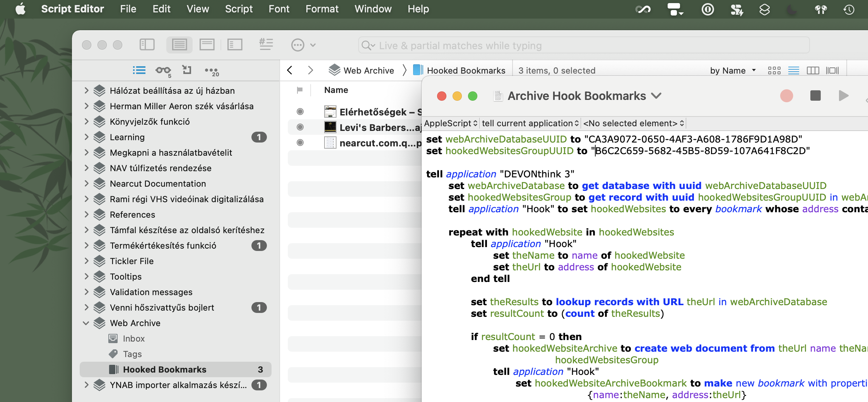Switch item list to cover flow view
The width and height of the screenshot is (868, 402).
tap(832, 70)
